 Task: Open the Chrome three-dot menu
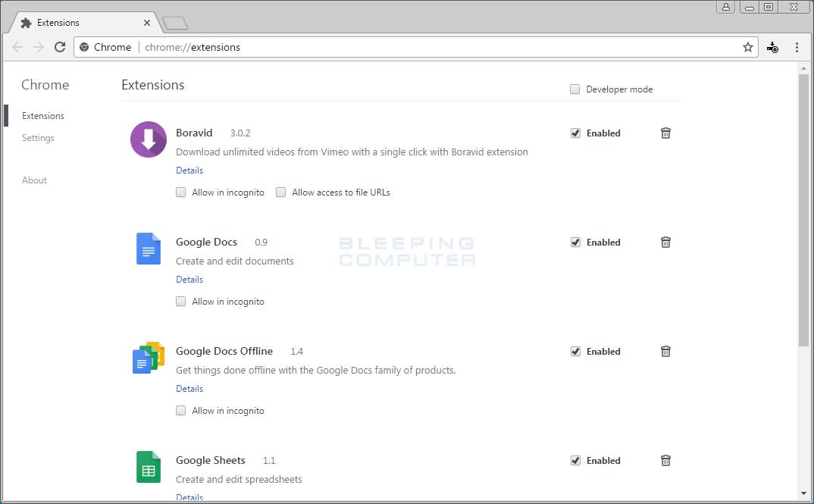797,47
